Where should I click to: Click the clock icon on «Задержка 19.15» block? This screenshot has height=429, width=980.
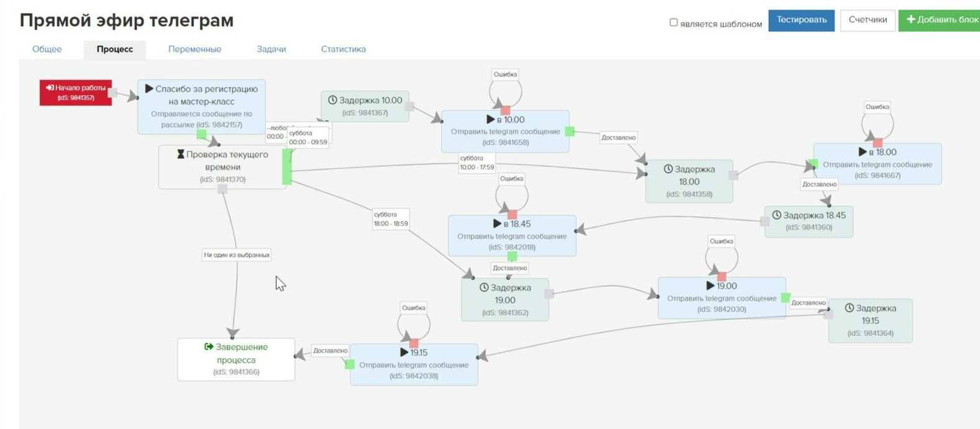click(x=849, y=308)
